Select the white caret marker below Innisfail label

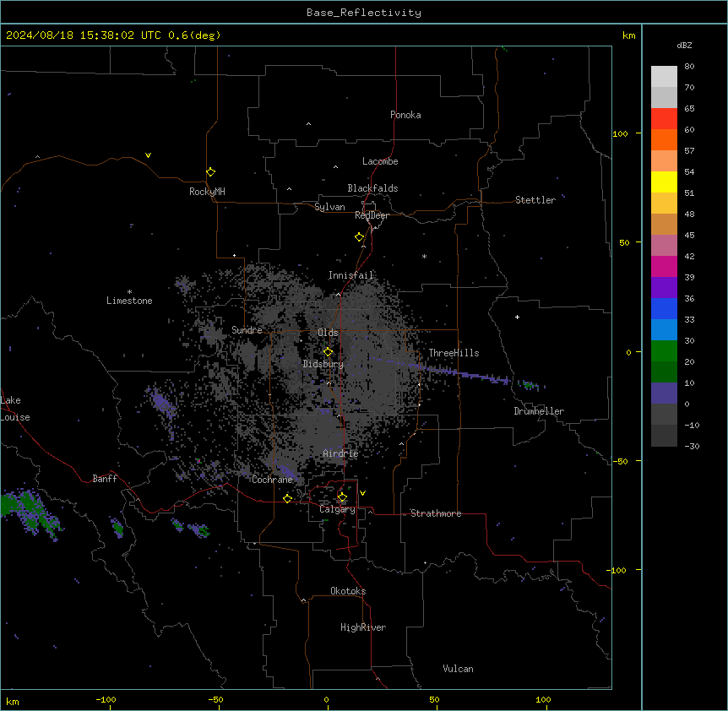[338, 295]
